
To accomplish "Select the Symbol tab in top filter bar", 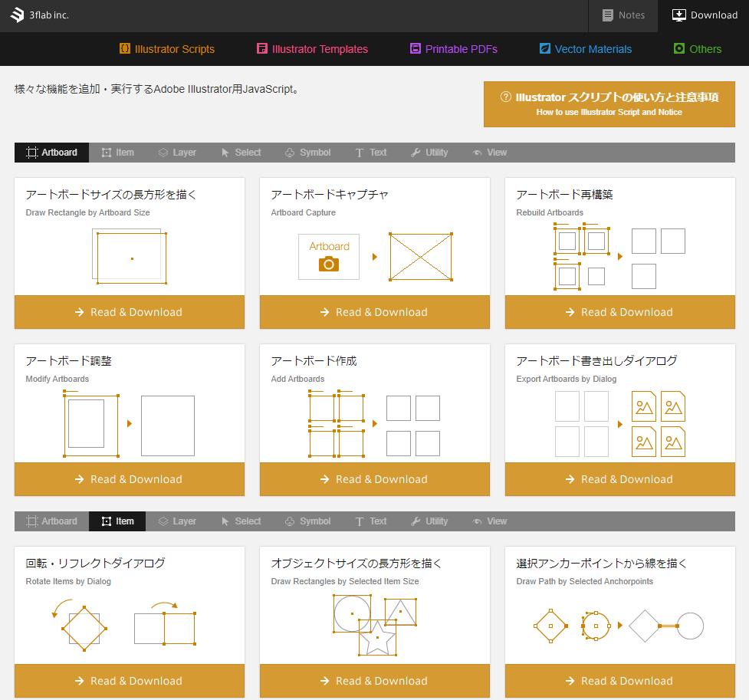I will click(x=307, y=153).
